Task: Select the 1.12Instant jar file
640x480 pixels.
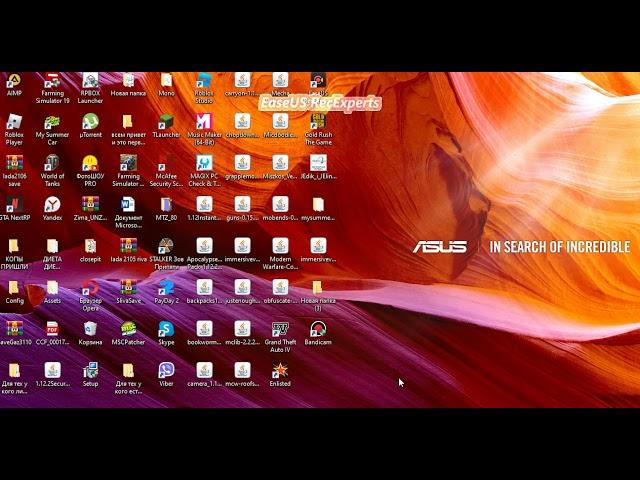Action: coord(204,209)
